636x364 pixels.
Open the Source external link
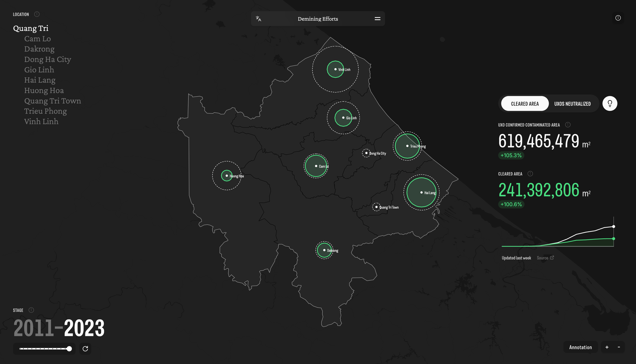coord(545,258)
